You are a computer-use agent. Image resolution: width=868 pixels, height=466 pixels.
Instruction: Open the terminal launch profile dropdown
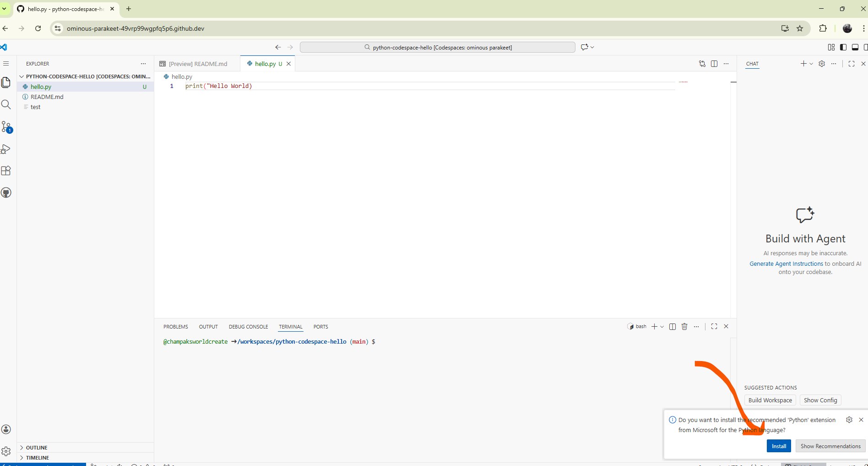tap(662, 327)
